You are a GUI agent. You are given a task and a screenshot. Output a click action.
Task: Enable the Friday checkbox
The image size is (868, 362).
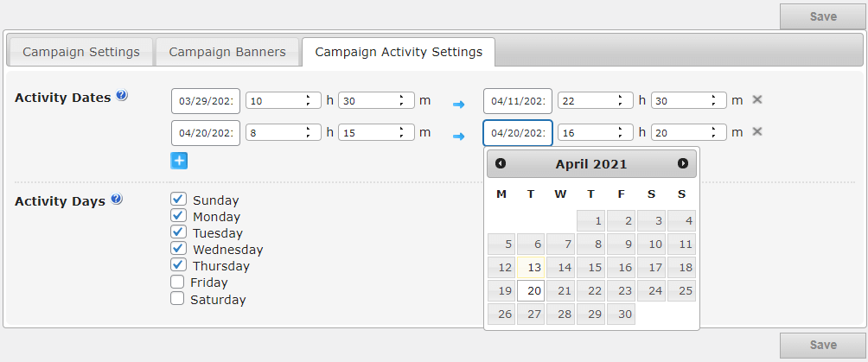point(177,282)
